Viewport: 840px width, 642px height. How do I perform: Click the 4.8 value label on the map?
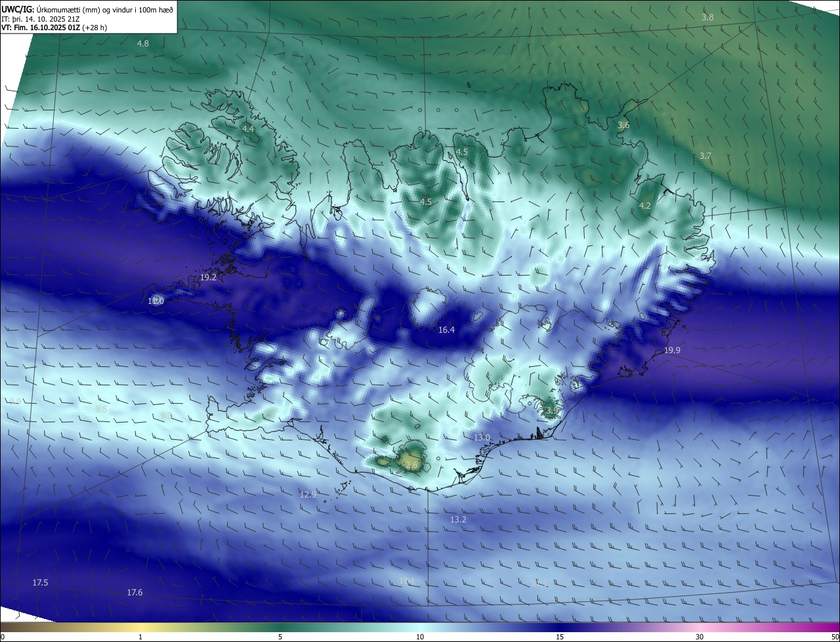click(x=143, y=43)
